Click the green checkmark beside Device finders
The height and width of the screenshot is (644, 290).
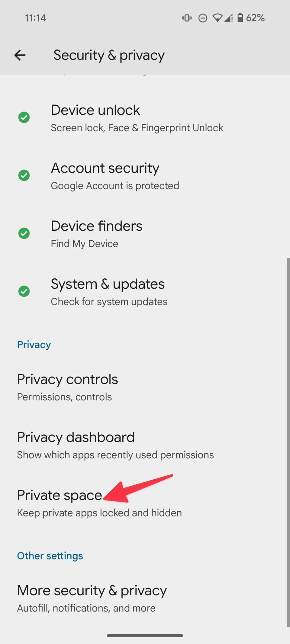coord(24,233)
